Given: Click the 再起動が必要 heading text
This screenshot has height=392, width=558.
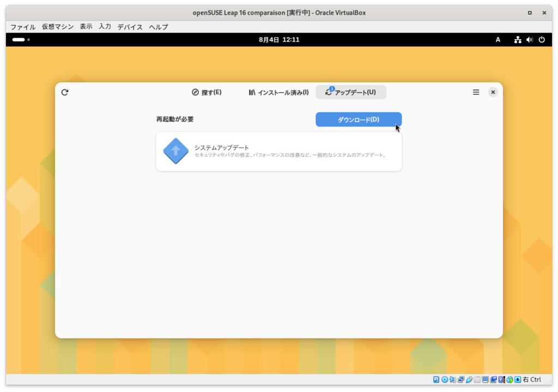Looking at the screenshot, I should point(175,119).
